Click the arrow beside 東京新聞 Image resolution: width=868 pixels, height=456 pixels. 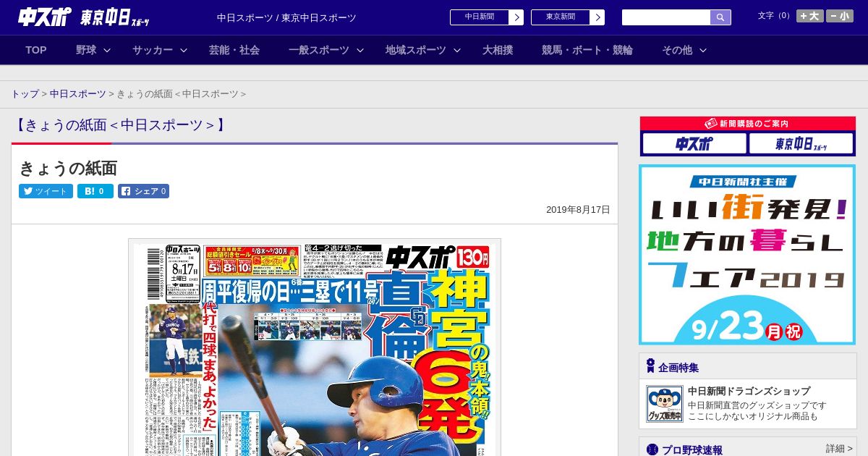(597, 17)
